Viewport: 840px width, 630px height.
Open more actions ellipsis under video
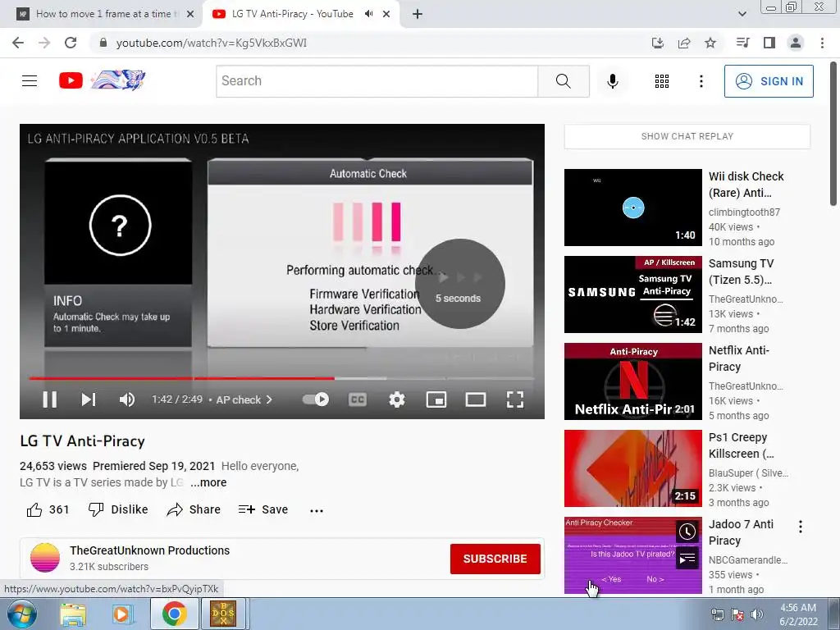tap(317, 510)
